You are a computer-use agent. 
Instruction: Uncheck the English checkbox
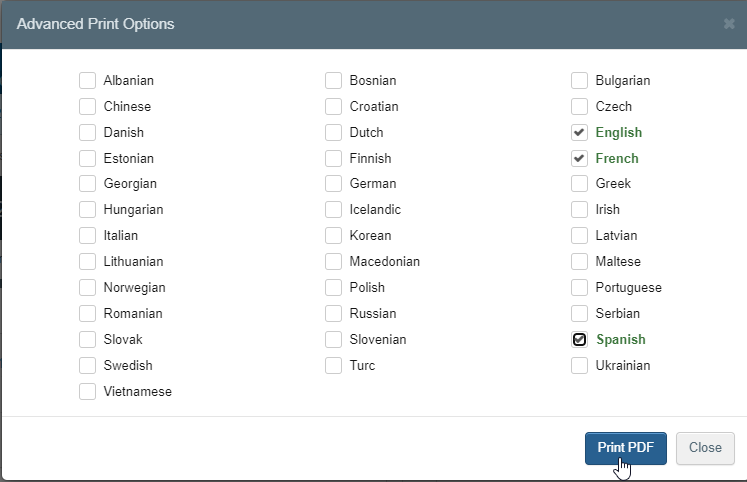pos(579,132)
